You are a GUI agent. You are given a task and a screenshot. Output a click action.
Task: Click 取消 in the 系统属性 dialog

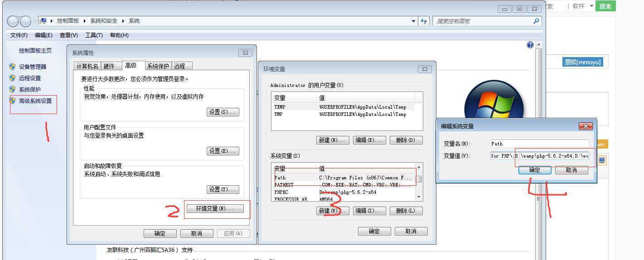(197, 233)
